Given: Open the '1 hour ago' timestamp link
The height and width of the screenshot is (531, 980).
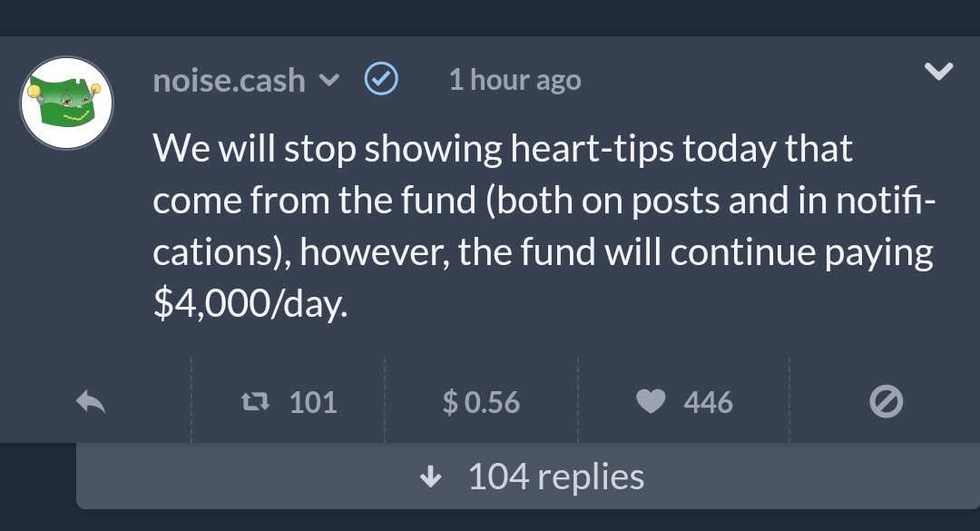Looking at the screenshot, I should pyautogui.click(x=515, y=80).
